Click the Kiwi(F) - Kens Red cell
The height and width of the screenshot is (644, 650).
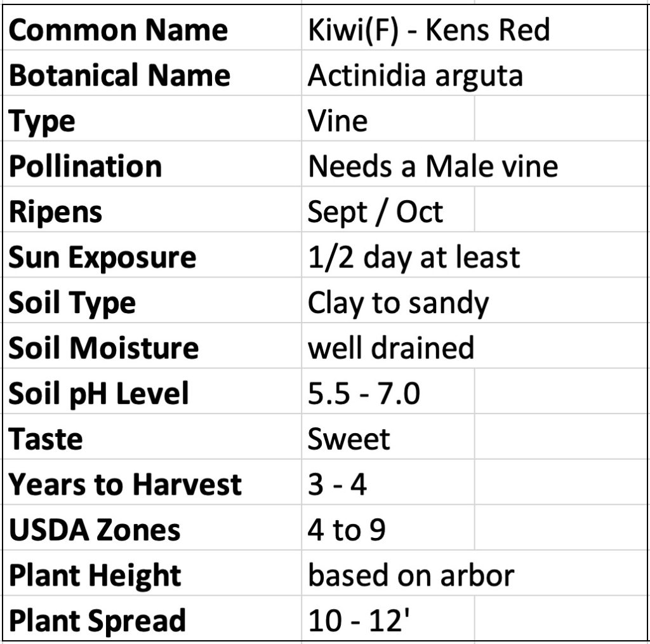pyautogui.click(x=428, y=30)
